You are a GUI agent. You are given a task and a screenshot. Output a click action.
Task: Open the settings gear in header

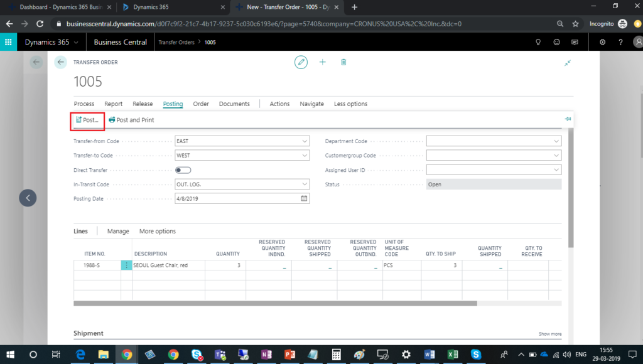603,42
